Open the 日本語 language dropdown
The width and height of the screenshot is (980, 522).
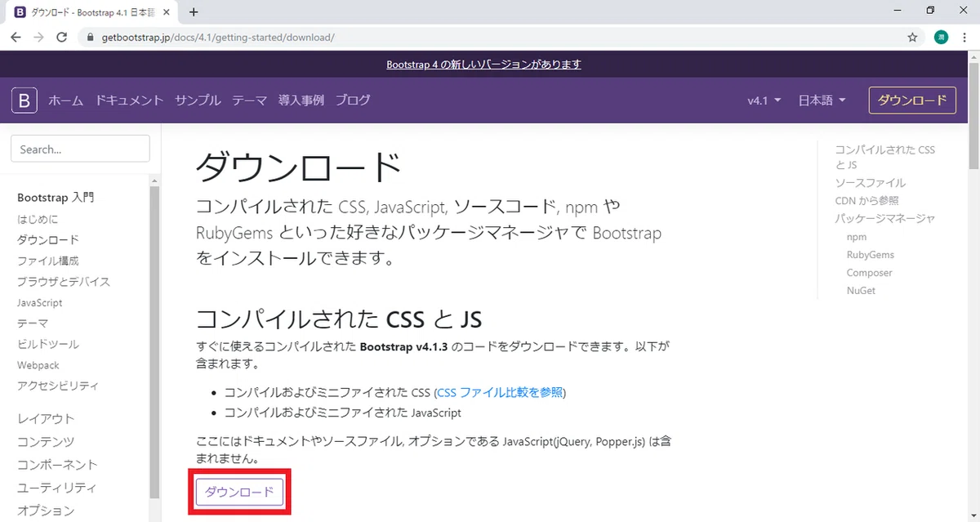822,100
